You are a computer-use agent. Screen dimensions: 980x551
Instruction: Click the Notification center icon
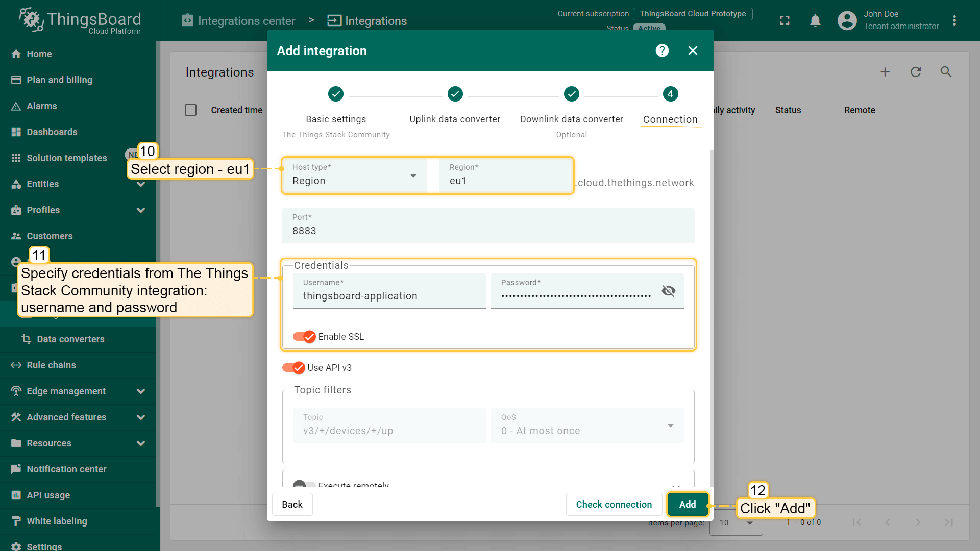coord(16,469)
